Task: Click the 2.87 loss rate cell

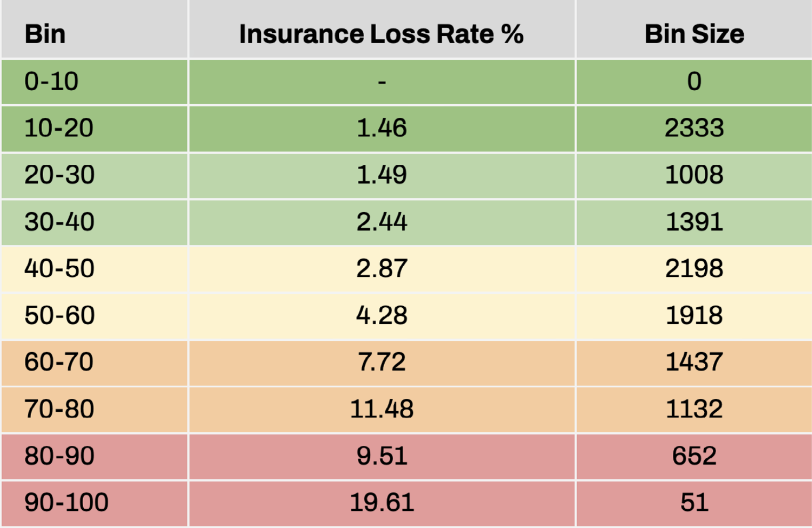Action: coord(381,268)
